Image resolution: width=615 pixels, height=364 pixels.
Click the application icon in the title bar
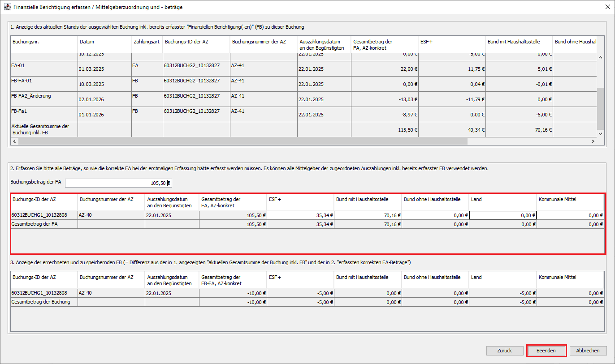tap(8, 7)
